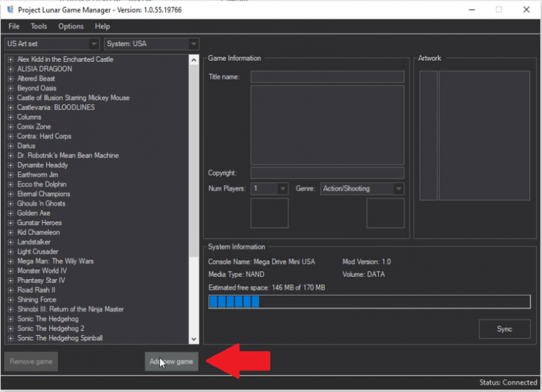542x392 pixels.
Task: Select Golden Axe in the game list
Action: click(x=33, y=213)
